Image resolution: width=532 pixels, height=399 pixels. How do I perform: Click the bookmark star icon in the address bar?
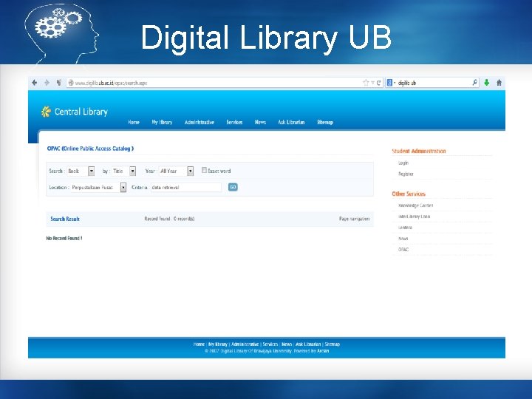[366, 83]
